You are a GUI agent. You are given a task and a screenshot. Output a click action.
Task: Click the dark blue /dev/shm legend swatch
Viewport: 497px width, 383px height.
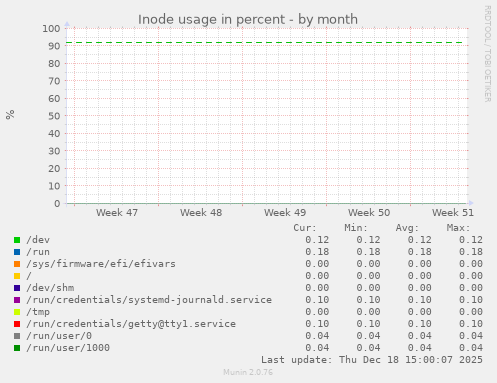[17, 288]
